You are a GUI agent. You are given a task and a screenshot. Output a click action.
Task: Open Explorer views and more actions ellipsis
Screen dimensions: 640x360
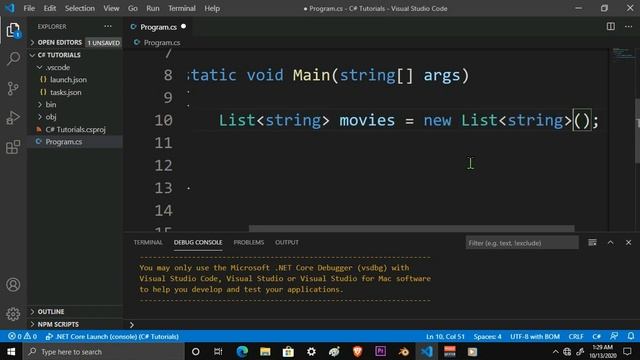108,27
